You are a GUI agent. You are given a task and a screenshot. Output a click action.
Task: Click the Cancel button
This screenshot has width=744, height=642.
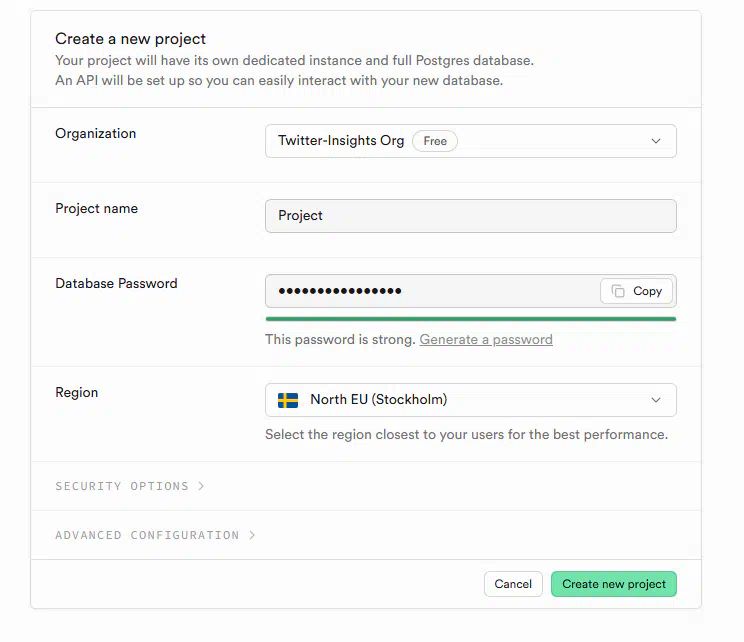513,584
